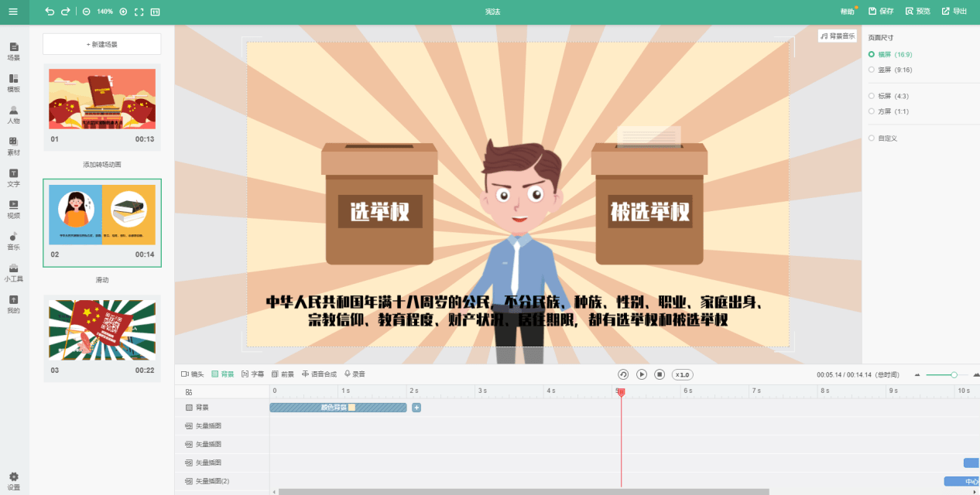Select the 竖屏 (9:16) page size option

click(890, 70)
